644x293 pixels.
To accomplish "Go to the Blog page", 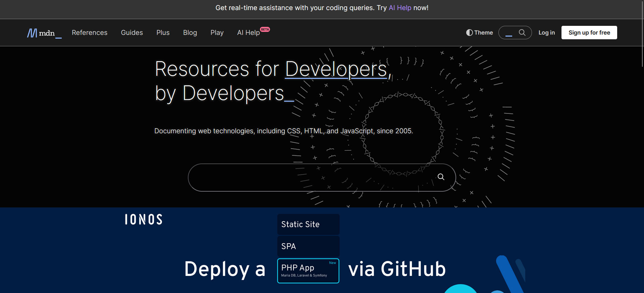I will 190,33.
